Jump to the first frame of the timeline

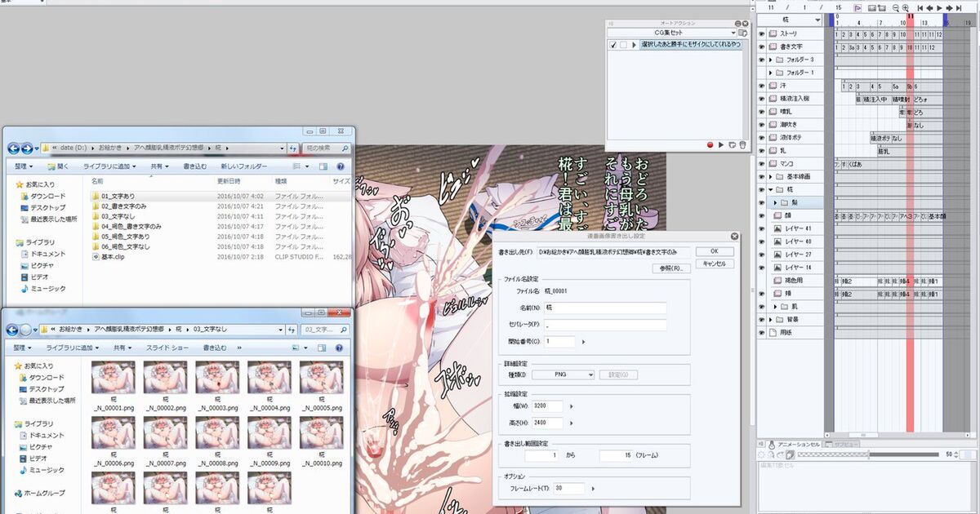(x=920, y=7)
